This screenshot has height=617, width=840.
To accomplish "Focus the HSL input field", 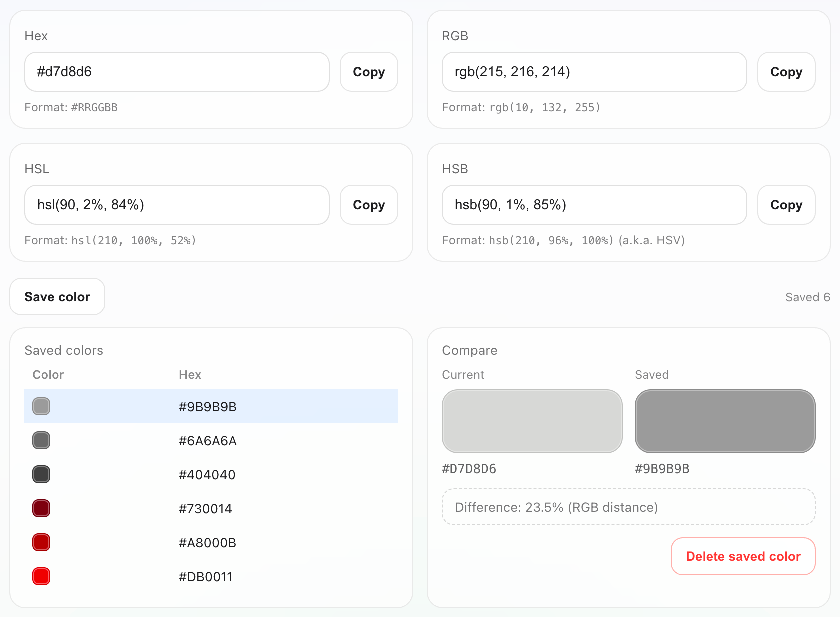I will coord(177,205).
